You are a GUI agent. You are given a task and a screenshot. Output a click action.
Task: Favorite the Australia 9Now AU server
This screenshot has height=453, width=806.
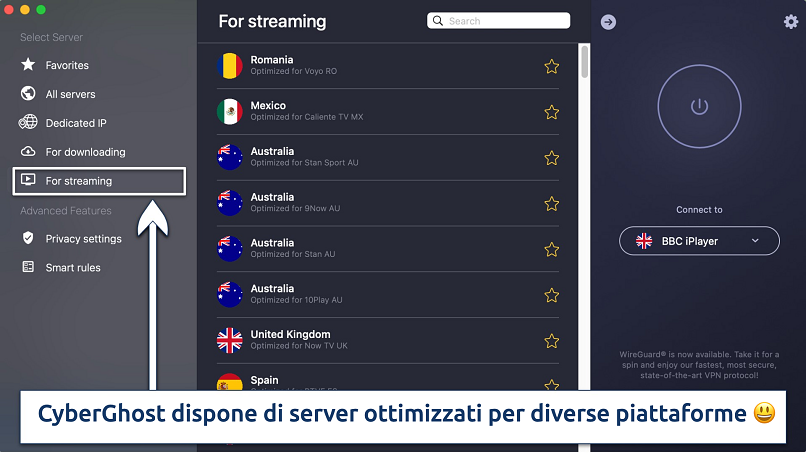(552, 204)
